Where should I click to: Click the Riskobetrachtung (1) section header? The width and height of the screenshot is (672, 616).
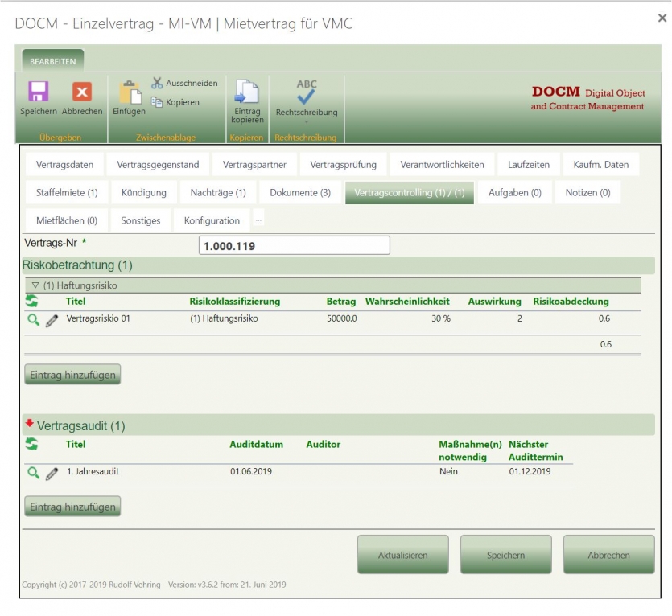[338, 265]
